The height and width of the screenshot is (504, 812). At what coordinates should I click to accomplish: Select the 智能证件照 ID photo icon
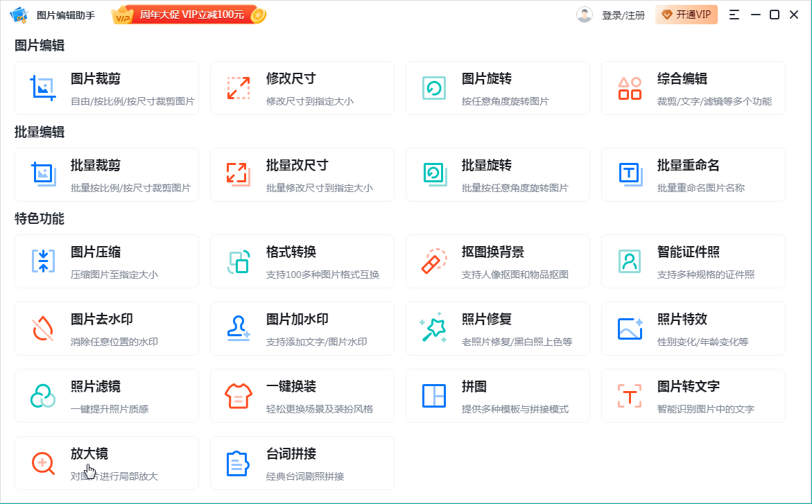click(630, 261)
